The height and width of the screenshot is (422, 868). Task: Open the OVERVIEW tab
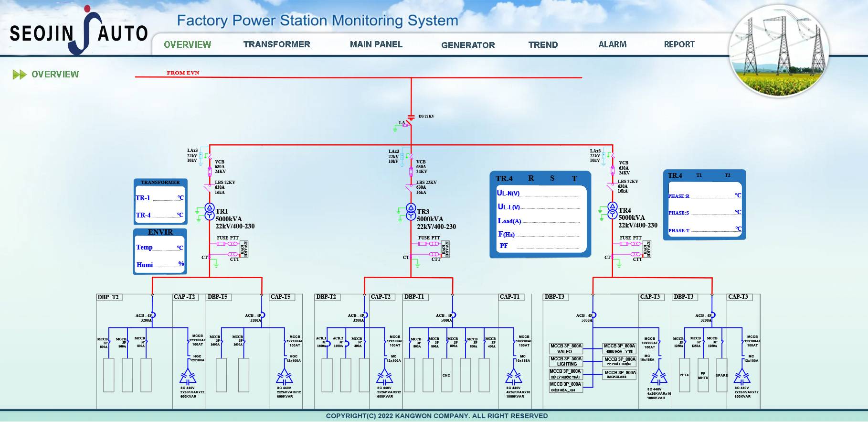click(187, 44)
